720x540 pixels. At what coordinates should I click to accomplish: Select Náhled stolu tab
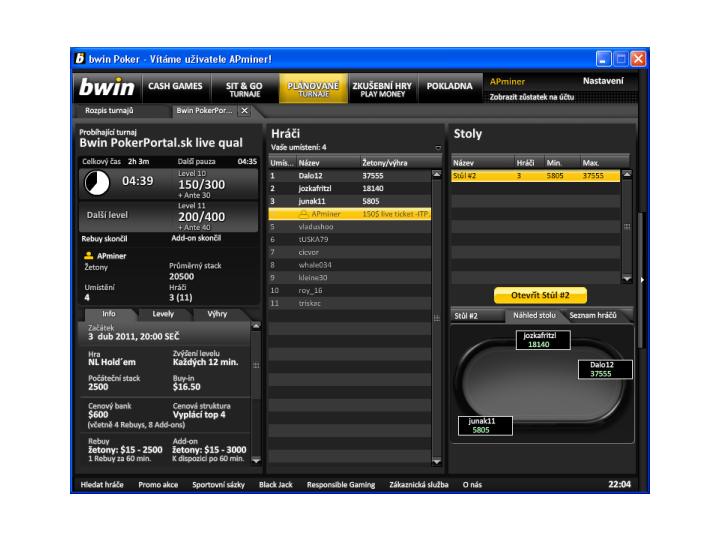[x=534, y=316]
